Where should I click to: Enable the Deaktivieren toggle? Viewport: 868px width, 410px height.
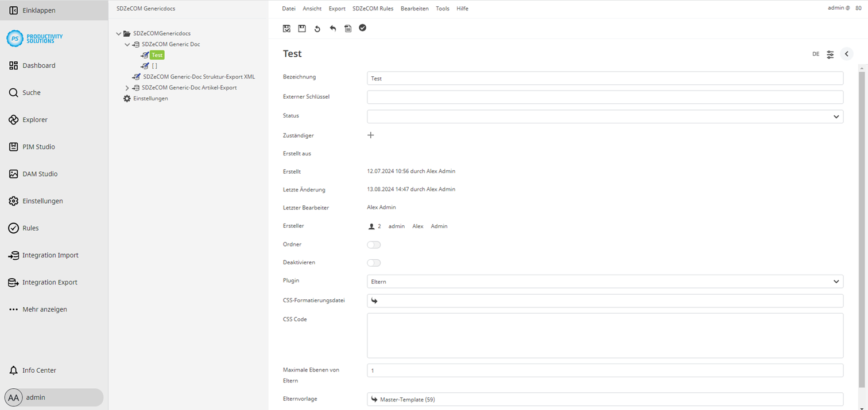(x=374, y=263)
